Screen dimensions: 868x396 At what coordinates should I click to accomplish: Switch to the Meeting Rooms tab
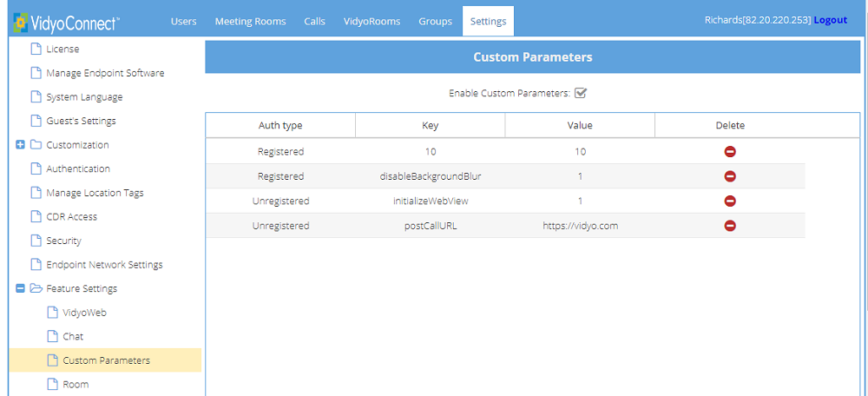(250, 21)
